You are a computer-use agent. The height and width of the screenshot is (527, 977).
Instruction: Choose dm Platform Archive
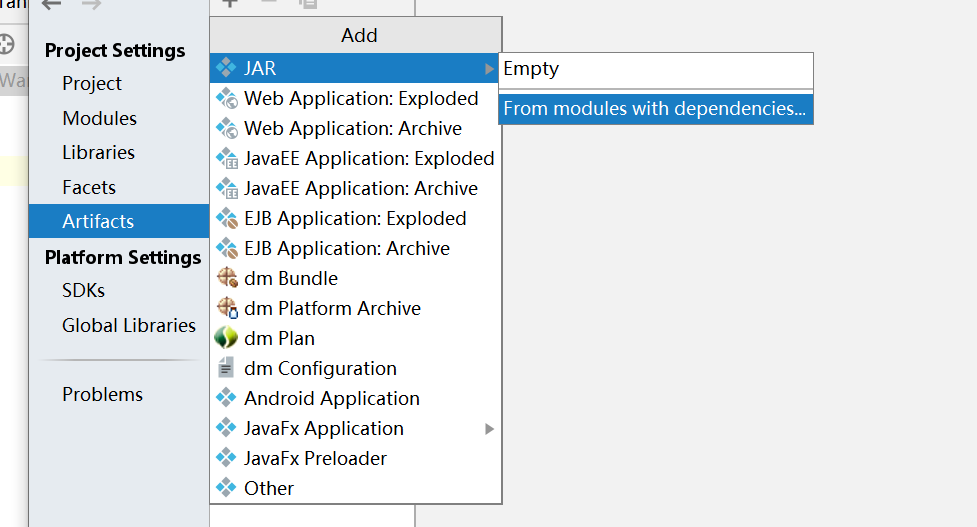point(355,308)
